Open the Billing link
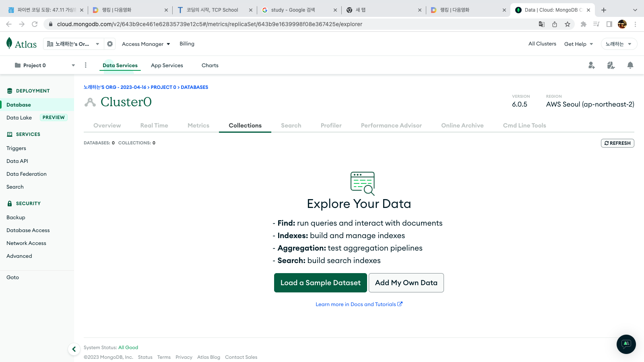644x362 pixels. coord(187,44)
